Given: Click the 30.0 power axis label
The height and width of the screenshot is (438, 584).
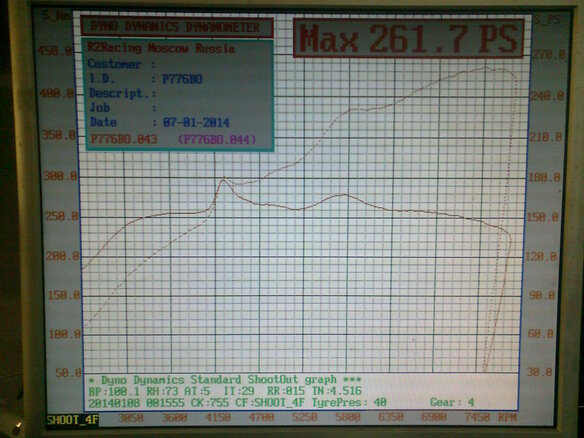Looking at the screenshot, I should pyautogui.click(x=540, y=372).
